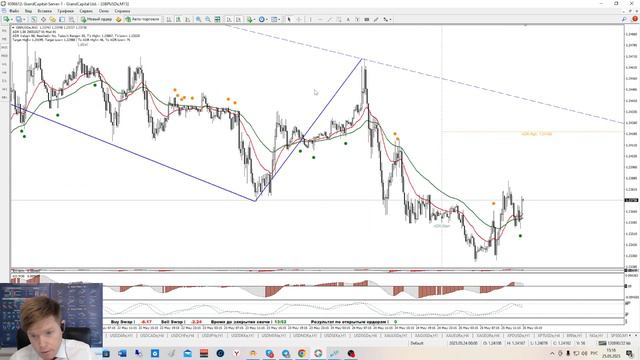Open the Сервис menu
Image resolution: width=640 pixels, height=360 pixels.
point(86,11)
